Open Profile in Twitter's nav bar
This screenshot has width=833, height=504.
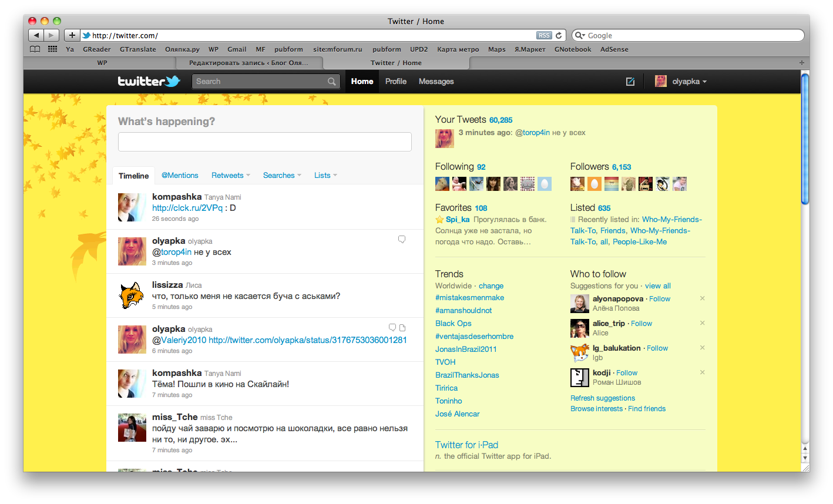click(x=396, y=82)
